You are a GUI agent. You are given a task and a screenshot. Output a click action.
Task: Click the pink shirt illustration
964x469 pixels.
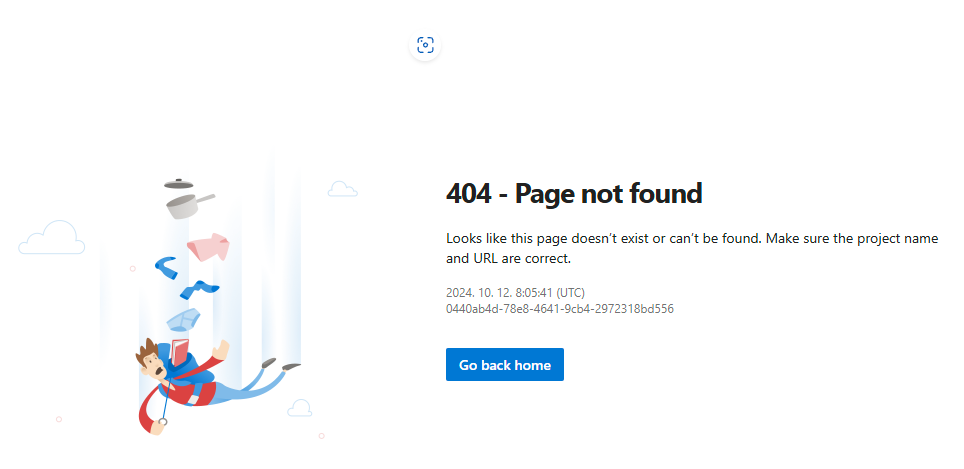(x=208, y=247)
